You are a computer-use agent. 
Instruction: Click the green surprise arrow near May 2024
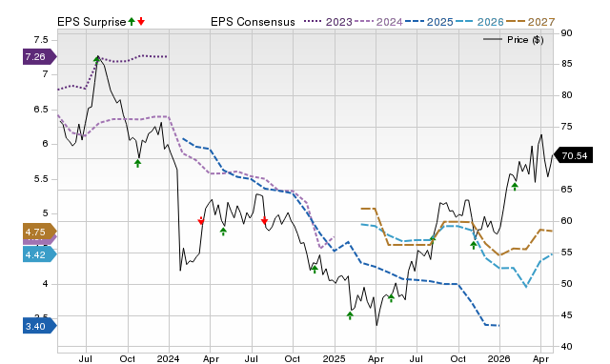click(223, 232)
